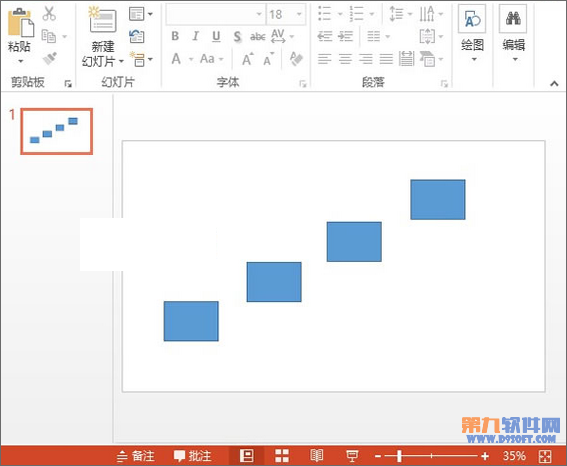Click the Reset slide icon

[137, 36]
